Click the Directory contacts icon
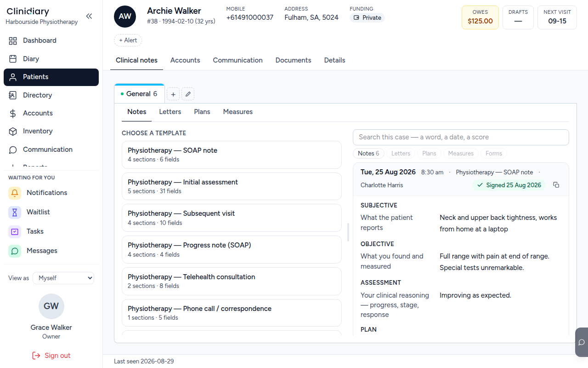Image resolution: width=588 pixels, height=368 pixels. [x=13, y=95]
